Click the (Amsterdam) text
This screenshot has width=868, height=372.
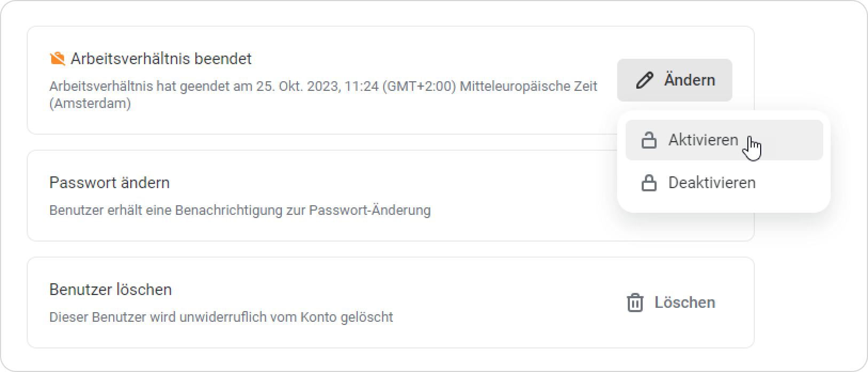[x=90, y=103]
